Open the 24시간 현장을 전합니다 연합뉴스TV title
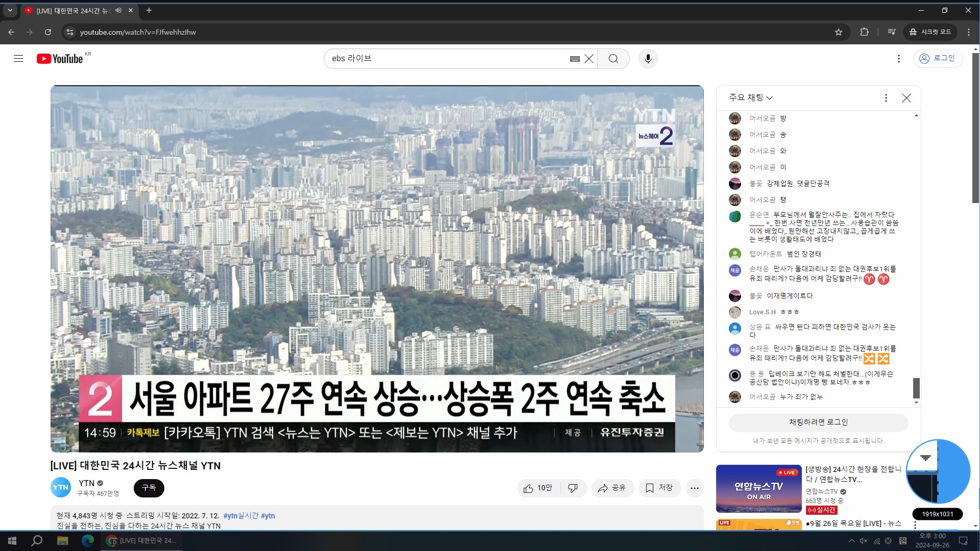Screen dimensions: 980x551 click(x=853, y=474)
